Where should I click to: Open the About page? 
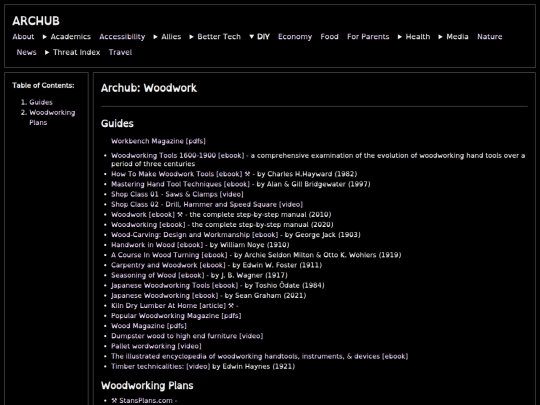click(x=23, y=37)
